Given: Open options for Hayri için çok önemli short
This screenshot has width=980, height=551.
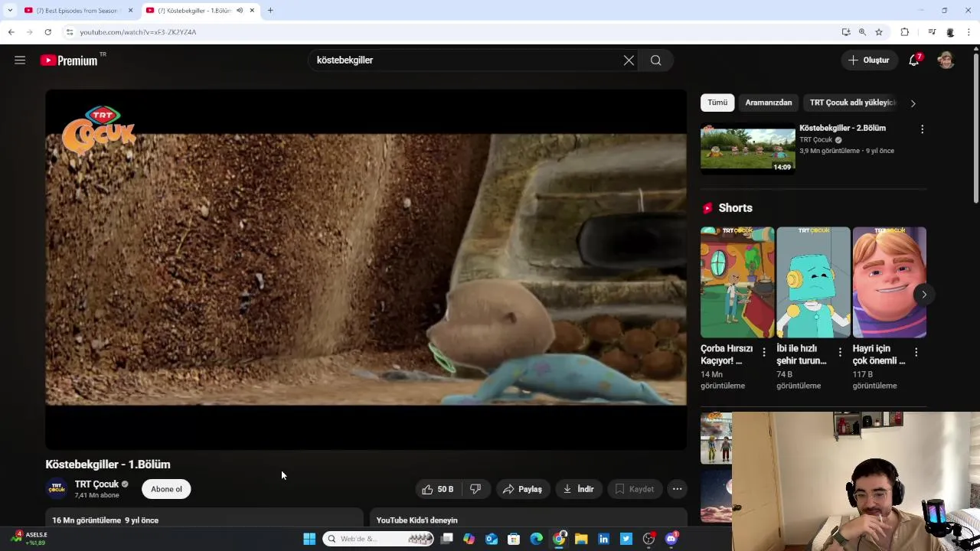Looking at the screenshot, I should [x=916, y=352].
